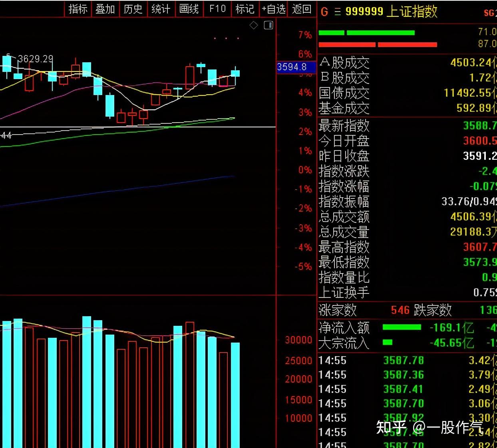
Task: Add to watchlist with +自选
Action: coord(274,9)
